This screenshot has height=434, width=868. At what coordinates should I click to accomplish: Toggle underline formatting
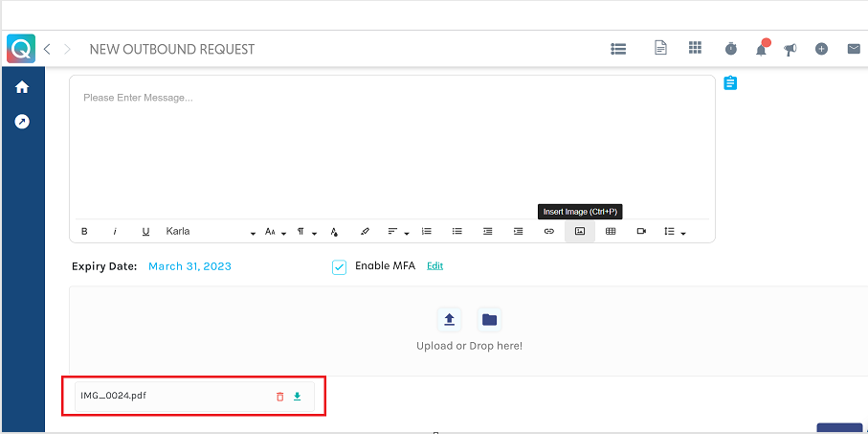point(145,232)
